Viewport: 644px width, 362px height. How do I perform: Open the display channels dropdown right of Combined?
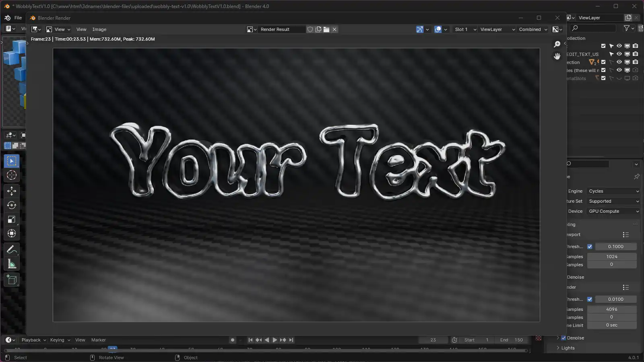557,29
